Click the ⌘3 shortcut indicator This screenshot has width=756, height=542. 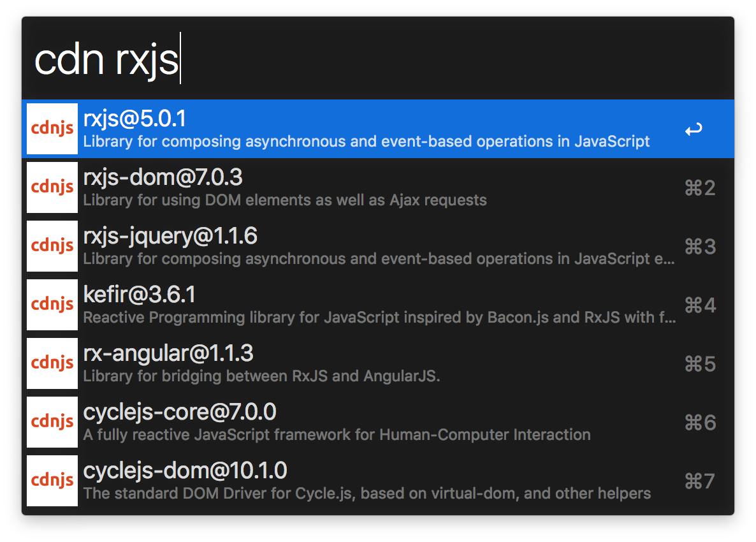700,247
